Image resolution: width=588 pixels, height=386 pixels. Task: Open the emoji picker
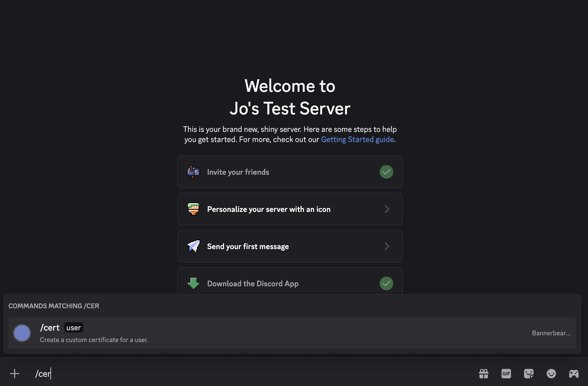tap(551, 374)
